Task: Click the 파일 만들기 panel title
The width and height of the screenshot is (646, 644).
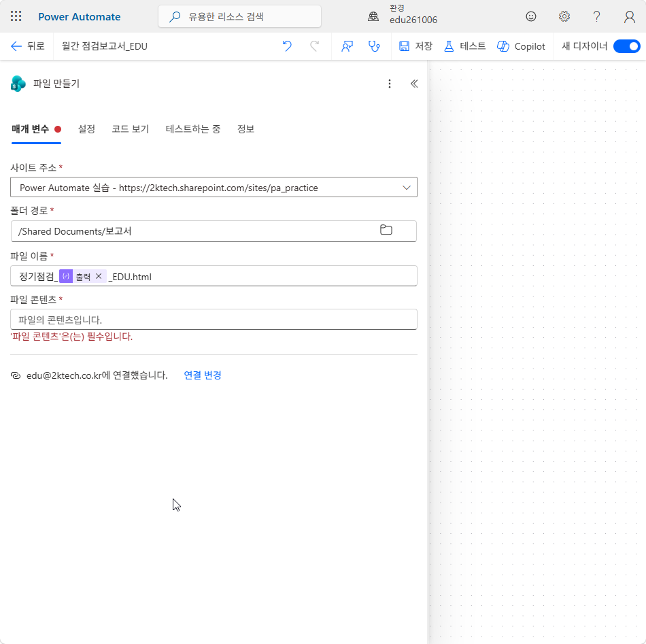Action: [56, 84]
